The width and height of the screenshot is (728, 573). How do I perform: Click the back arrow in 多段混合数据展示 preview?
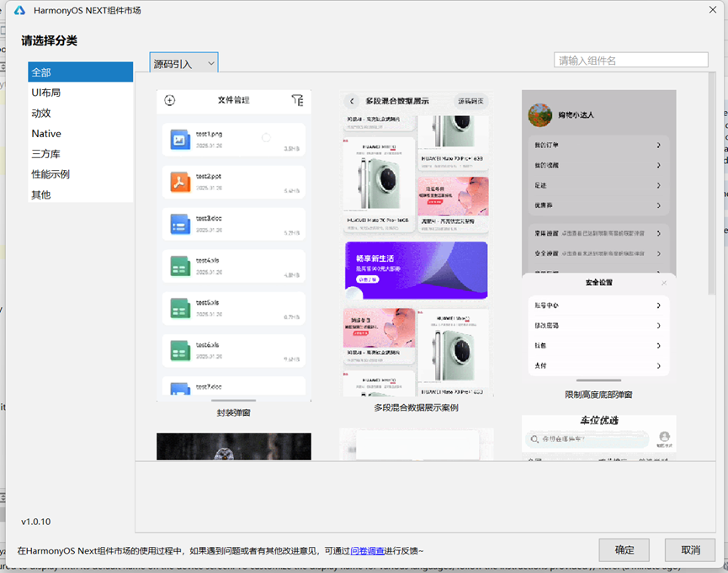352,101
